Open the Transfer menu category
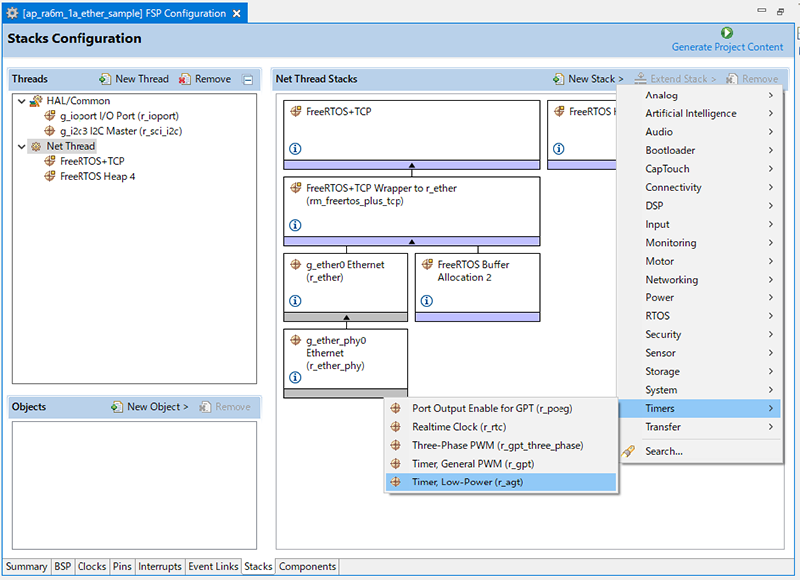Screen dimensions: 800x580 700,427
